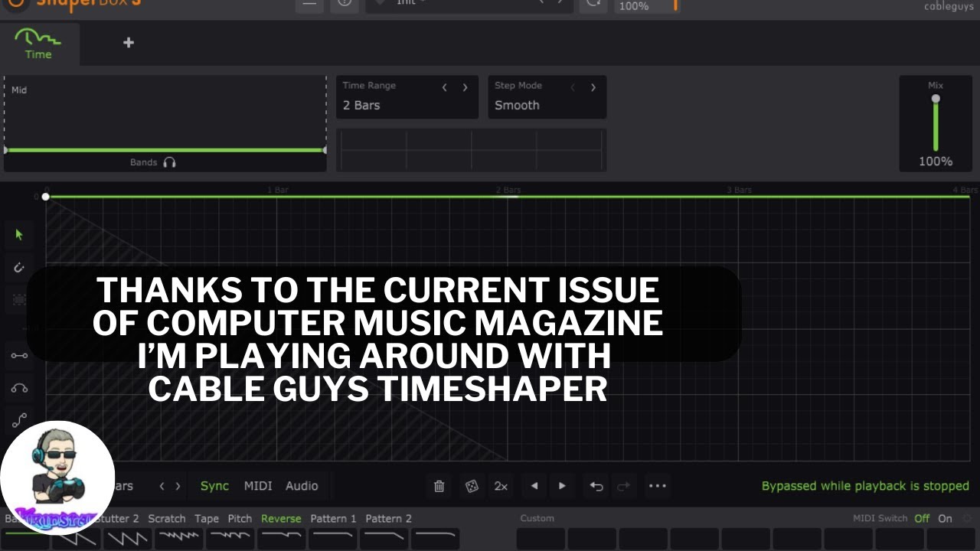This screenshot has width=980, height=551.
Task: Click the headphones icon next to Bands
Action: [170, 162]
